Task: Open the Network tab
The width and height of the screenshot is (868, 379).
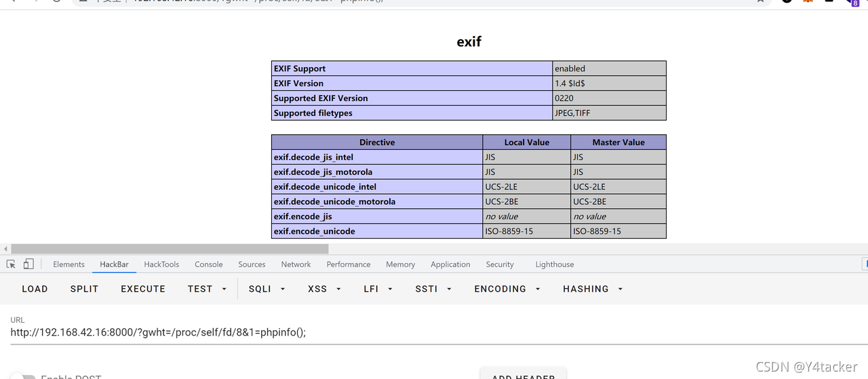Action: click(296, 264)
